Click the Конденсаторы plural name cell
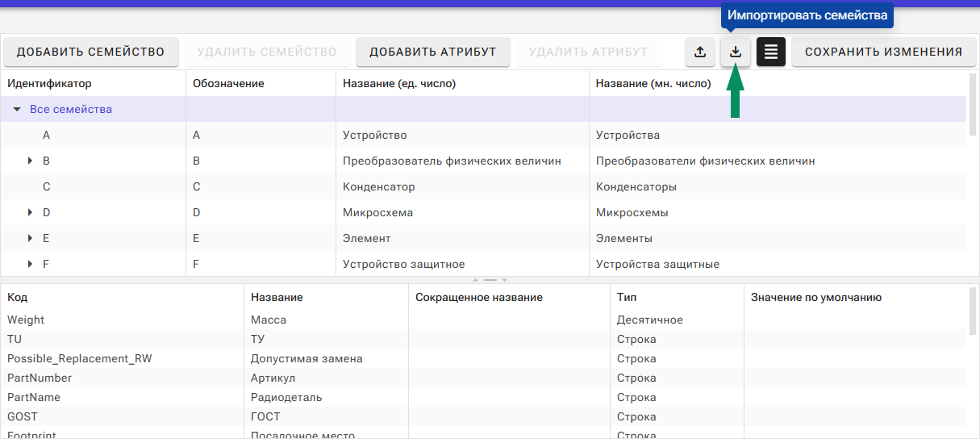980x439 pixels. click(x=778, y=186)
